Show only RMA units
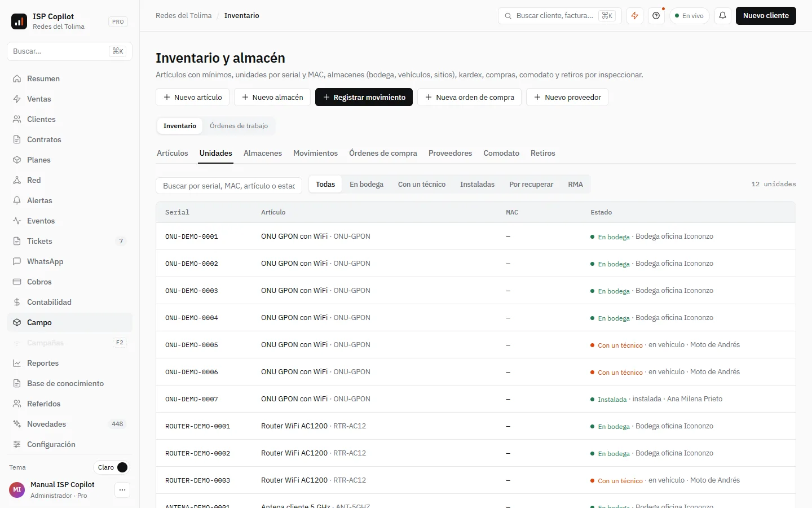The width and height of the screenshot is (812, 508). [576, 185]
